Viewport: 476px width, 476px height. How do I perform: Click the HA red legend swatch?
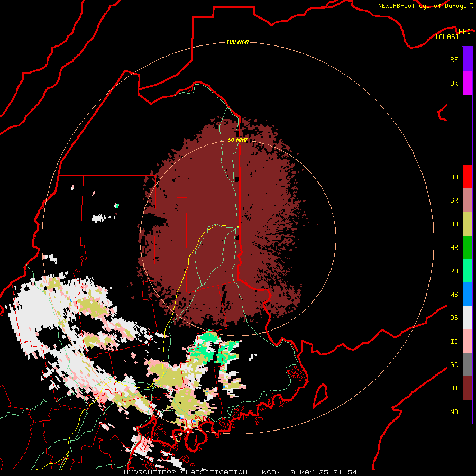[x=467, y=177]
